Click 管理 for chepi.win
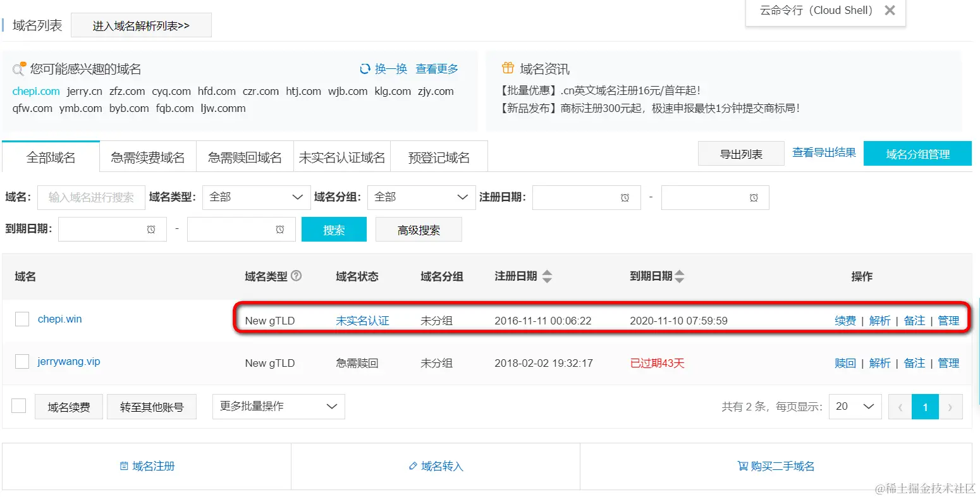The height and width of the screenshot is (499, 980). tap(948, 321)
